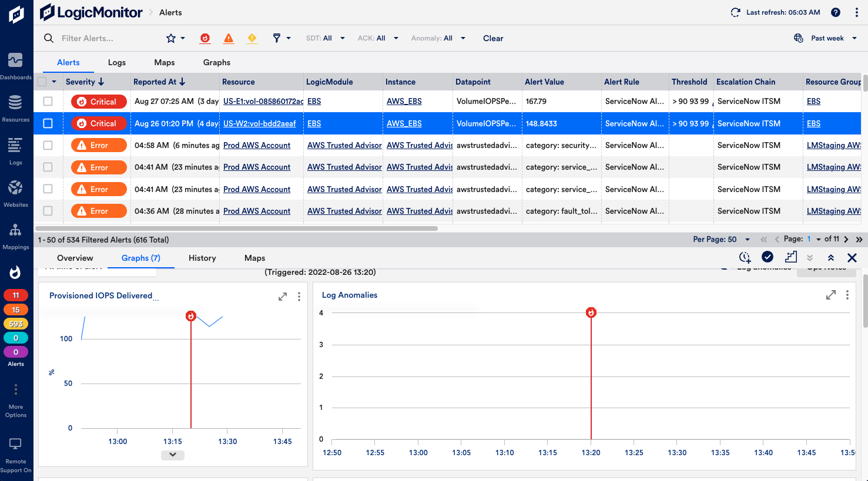Viewport: 868px width, 481px height.
Task: Expand the Provisioned IOPS Delivered graph to fullscreen
Action: coord(283,297)
